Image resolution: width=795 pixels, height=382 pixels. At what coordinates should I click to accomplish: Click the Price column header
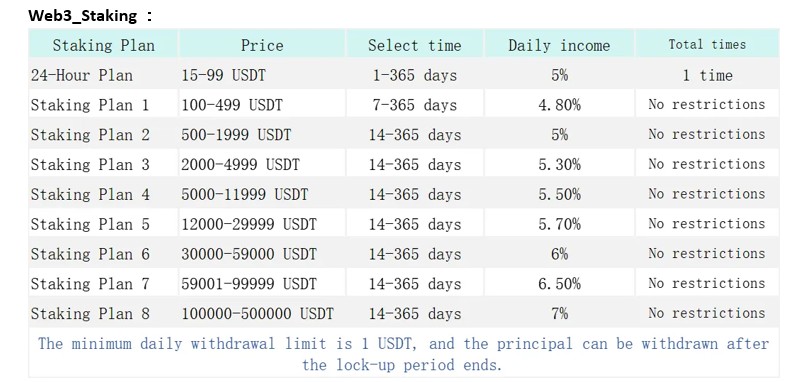[262, 45]
